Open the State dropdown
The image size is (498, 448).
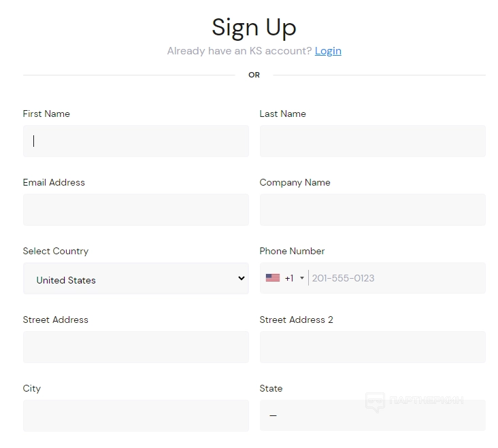click(372, 415)
